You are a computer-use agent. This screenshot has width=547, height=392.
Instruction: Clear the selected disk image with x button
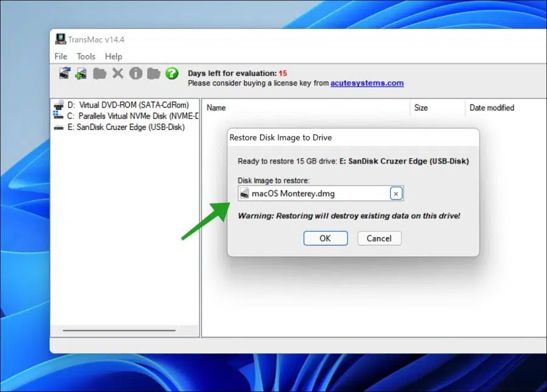click(396, 193)
